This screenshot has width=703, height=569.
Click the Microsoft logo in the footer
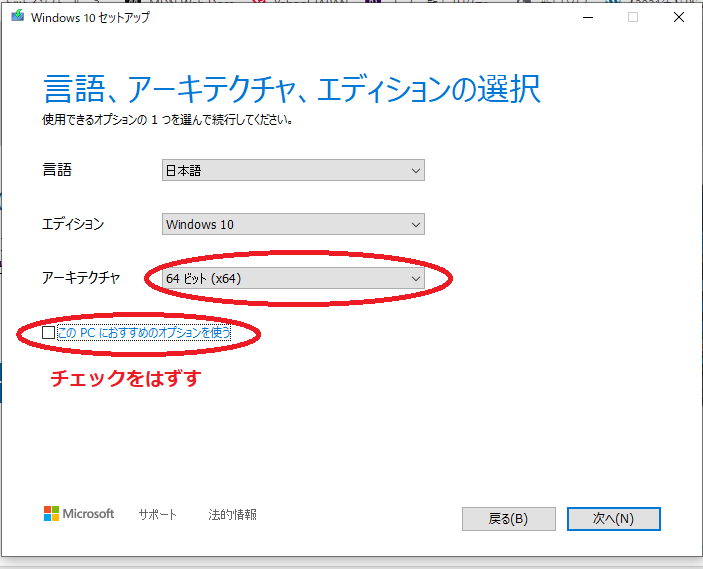click(79, 514)
